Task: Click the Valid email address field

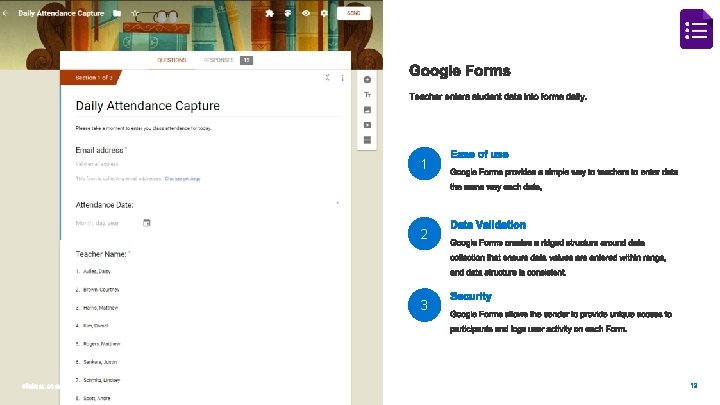Action: [97, 164]
